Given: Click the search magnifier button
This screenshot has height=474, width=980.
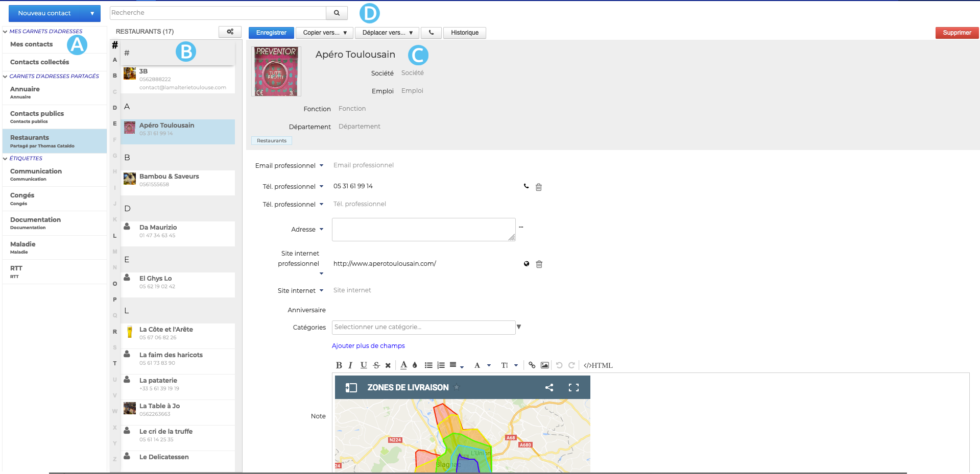Looking at the screenshot, I should (x=337, y=13).
